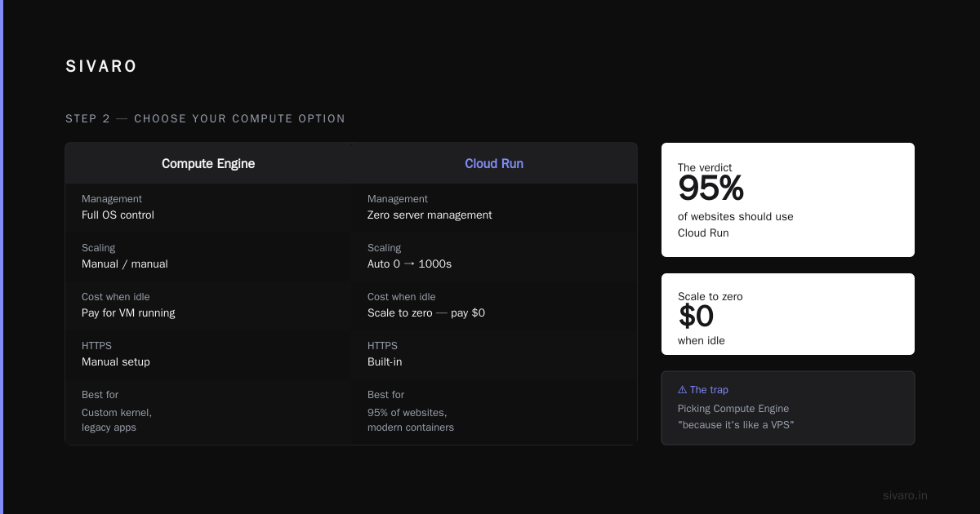This screenshot has height=514, width=980.
Task: Select the Cloud Run column header
Action: (494, 163)
